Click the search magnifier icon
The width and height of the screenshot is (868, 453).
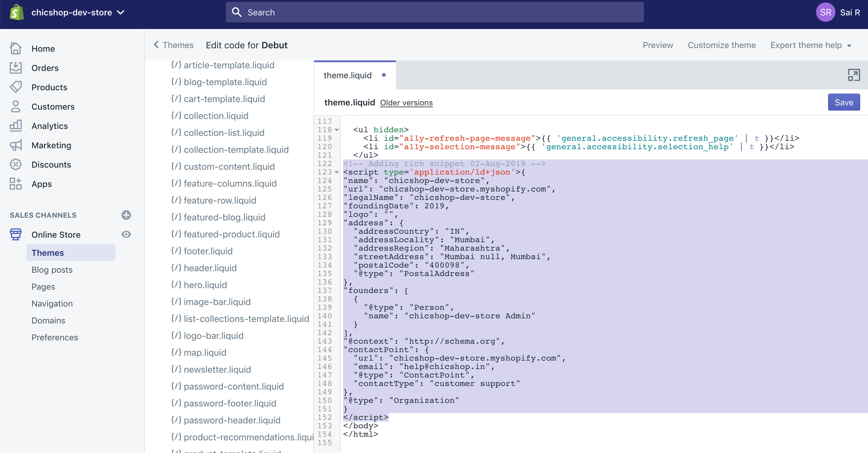[x=237, y=12]
